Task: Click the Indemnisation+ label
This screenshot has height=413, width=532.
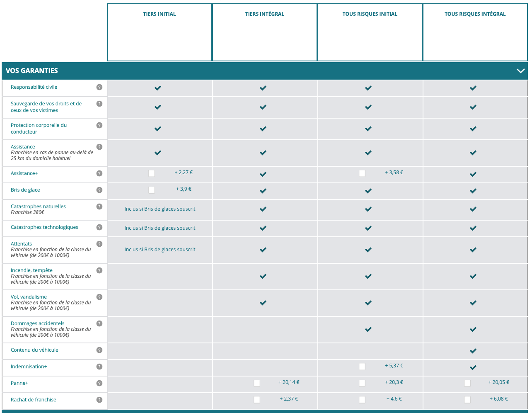Action: 29,367
